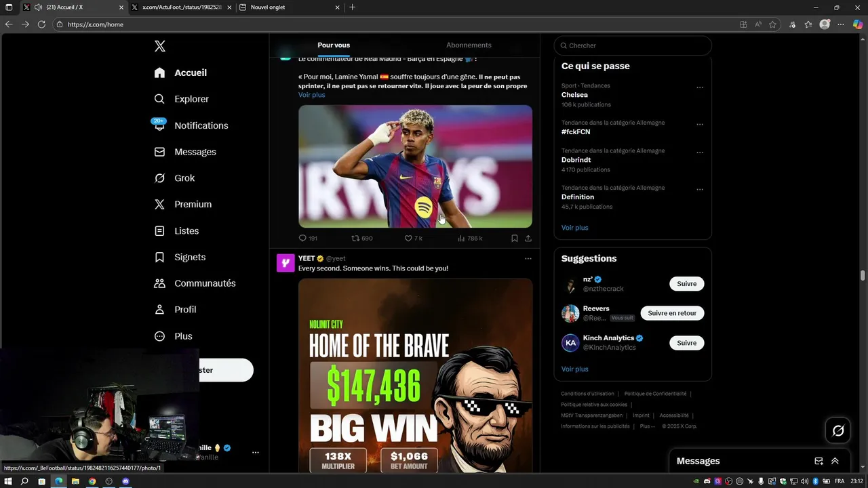Open Politique de Confidentialité link
868x488 pixels.
coord(655,394)
